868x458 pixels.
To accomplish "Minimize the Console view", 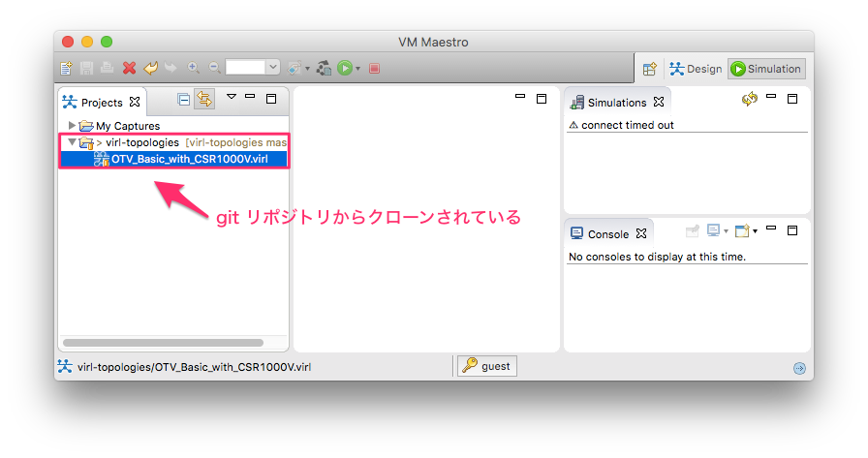I will [x=771, y=228].
